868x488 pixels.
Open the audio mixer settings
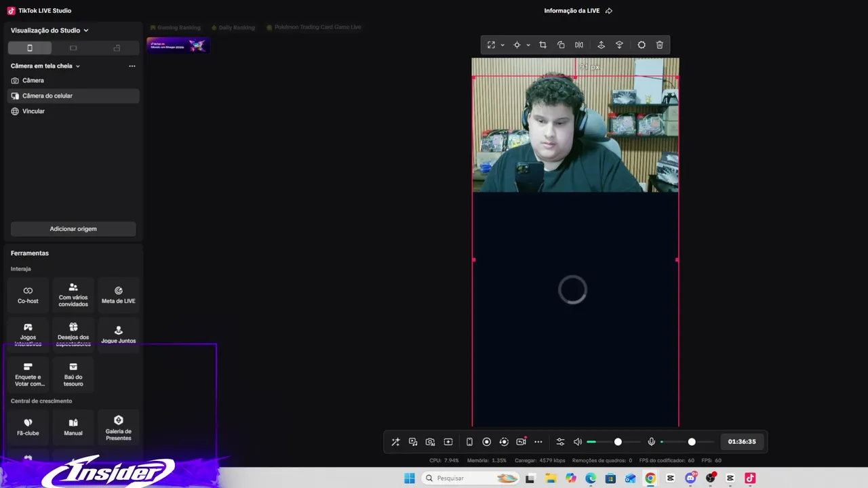click(560, 442)
